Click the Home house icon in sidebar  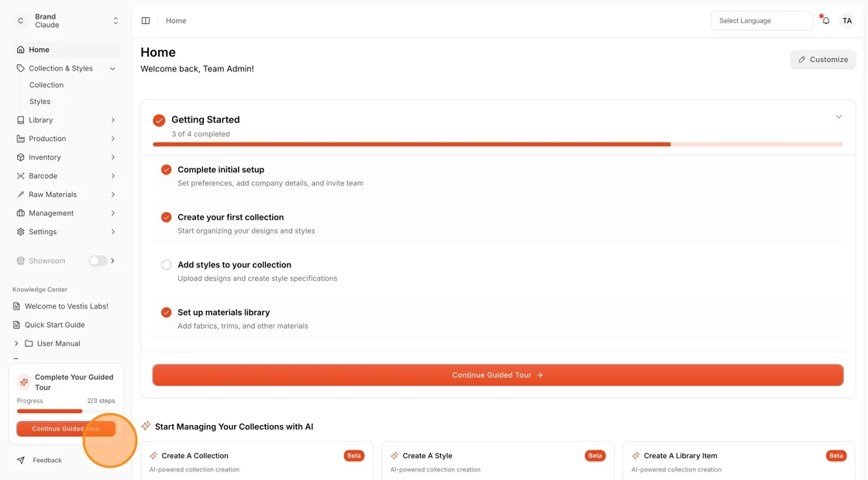click(x=20, y=50)
